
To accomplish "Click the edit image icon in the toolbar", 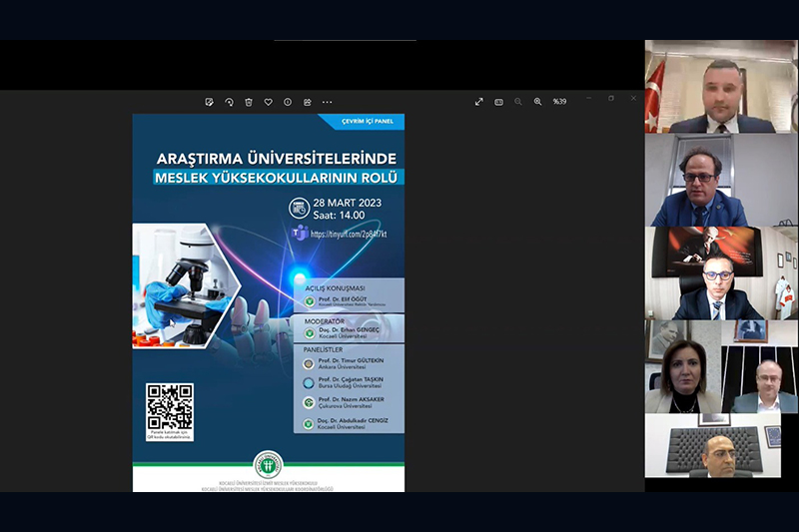I will click(x=210, y=102).
